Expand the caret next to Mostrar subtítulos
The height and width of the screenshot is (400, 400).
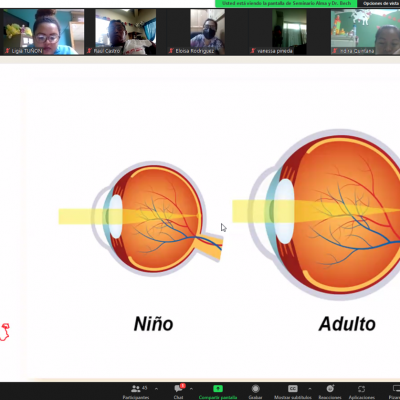coord(310,389)
